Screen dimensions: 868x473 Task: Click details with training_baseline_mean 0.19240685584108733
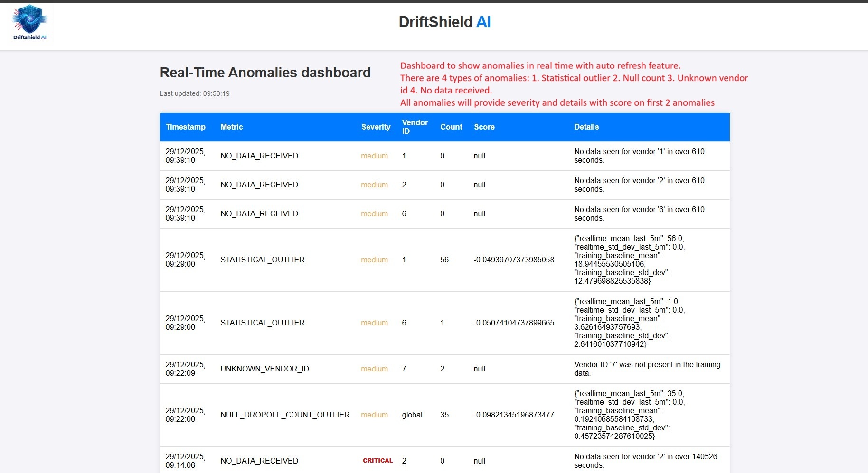(629, 415)
